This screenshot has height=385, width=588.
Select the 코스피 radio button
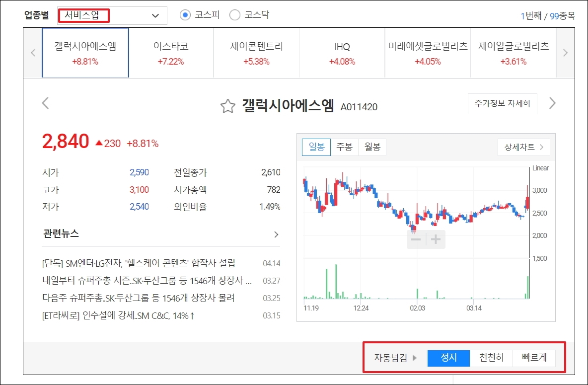coord(185,15)
